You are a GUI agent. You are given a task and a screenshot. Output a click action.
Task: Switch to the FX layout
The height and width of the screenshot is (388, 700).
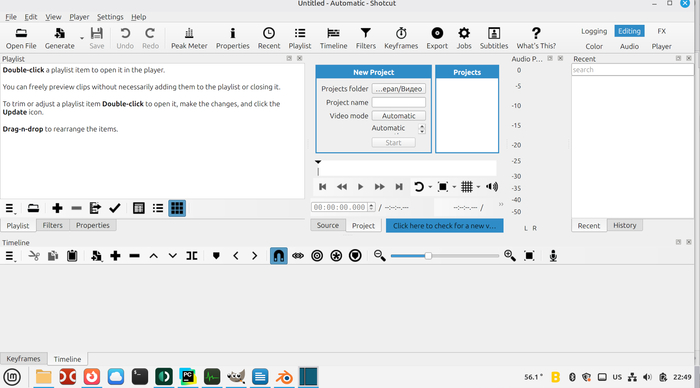point(661,31)
